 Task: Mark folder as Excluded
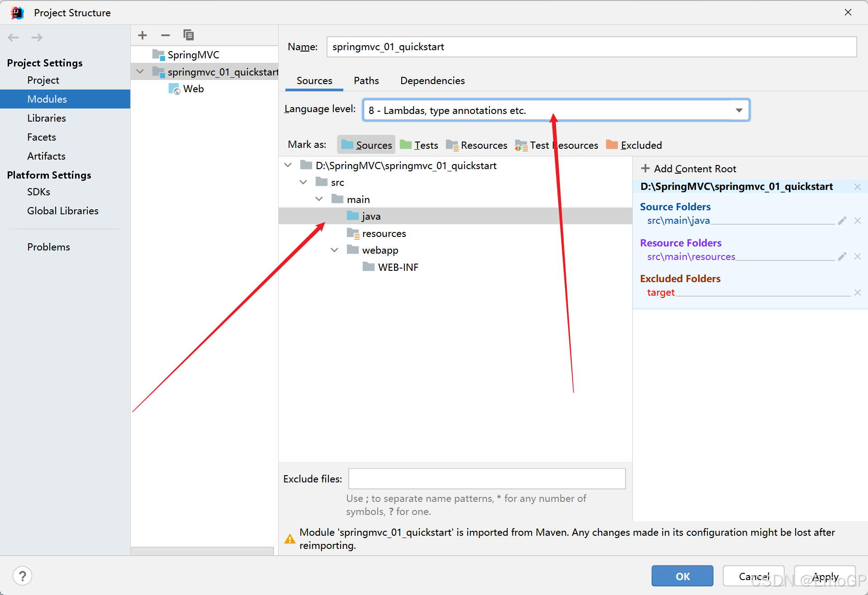[x=634, y=145]
